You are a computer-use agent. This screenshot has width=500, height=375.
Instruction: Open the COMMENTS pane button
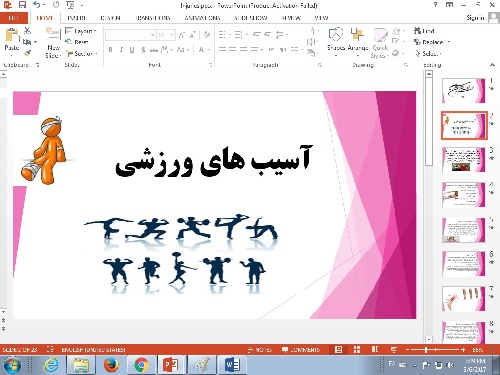click(301, 349)
